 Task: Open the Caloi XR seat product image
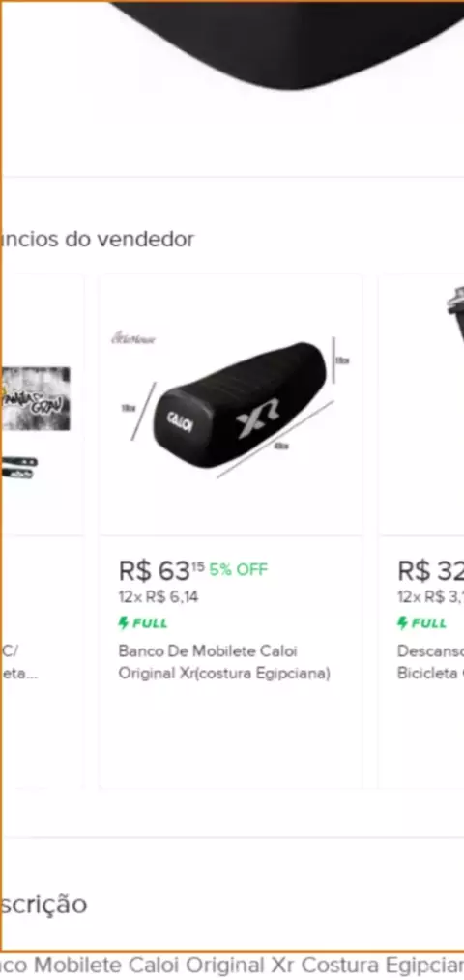(x=231, y=404)
